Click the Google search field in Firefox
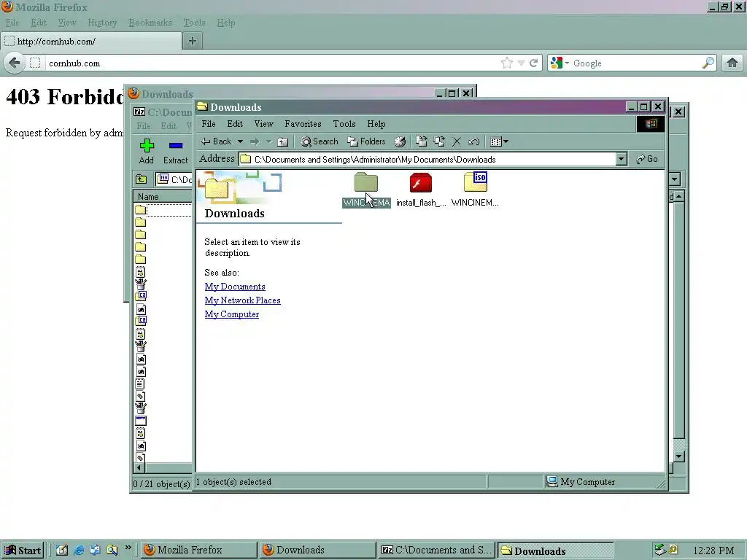This screenshot has height=560, width=747. tap(636, 63)
